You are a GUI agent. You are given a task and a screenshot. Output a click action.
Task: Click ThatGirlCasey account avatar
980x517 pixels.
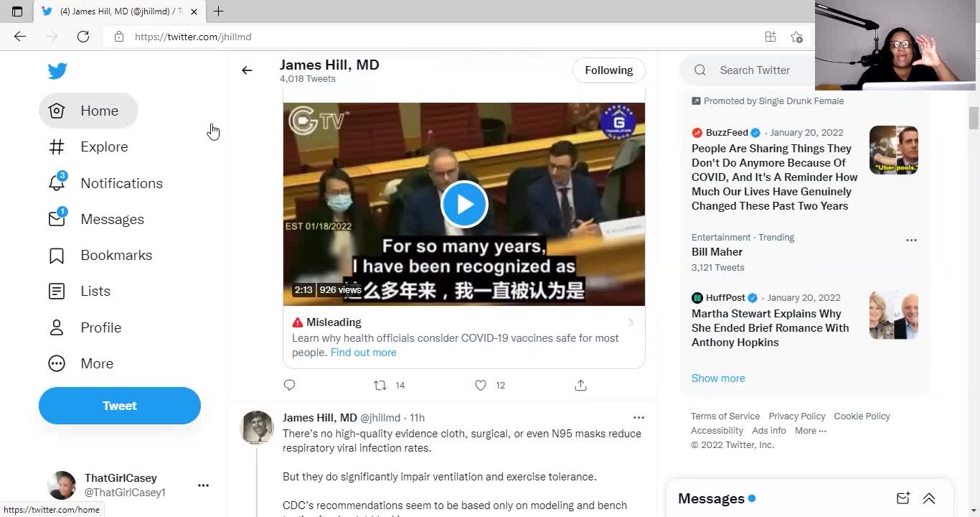(x=62, y=485)
